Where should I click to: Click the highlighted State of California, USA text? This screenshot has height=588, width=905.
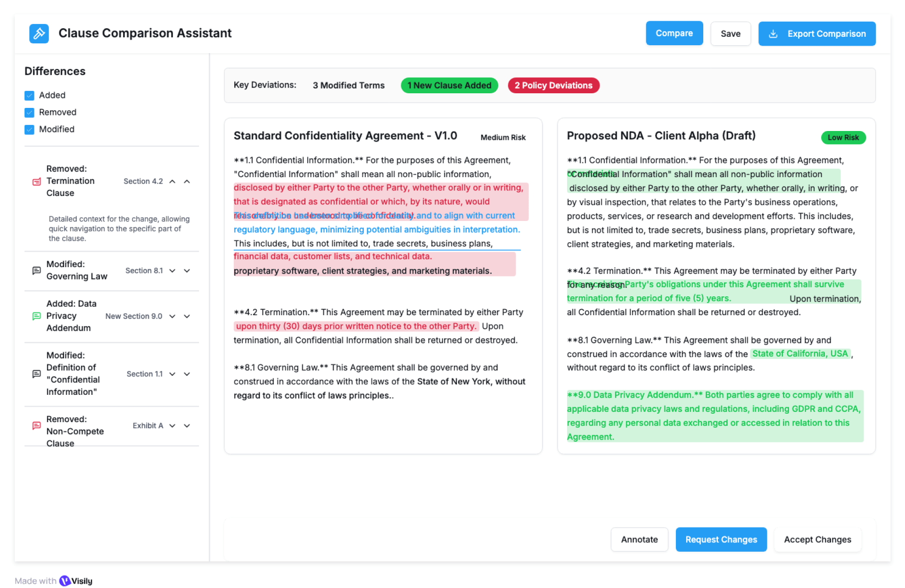800,354
